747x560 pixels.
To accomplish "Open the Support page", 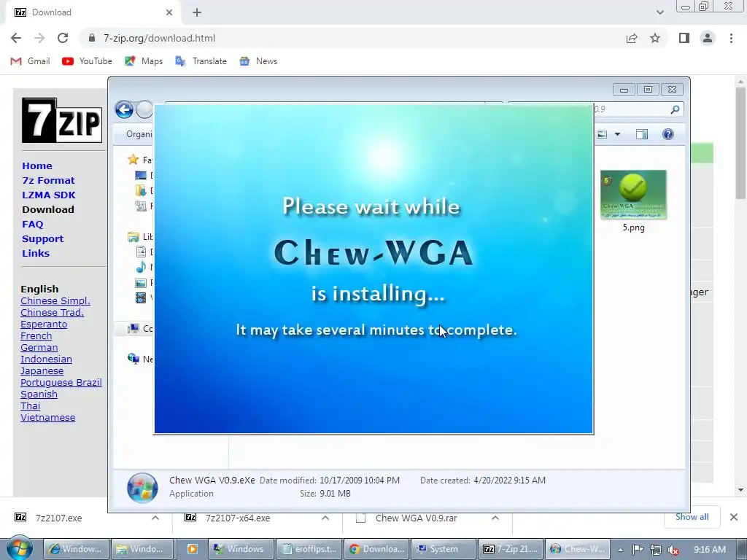I will [42, 239].
